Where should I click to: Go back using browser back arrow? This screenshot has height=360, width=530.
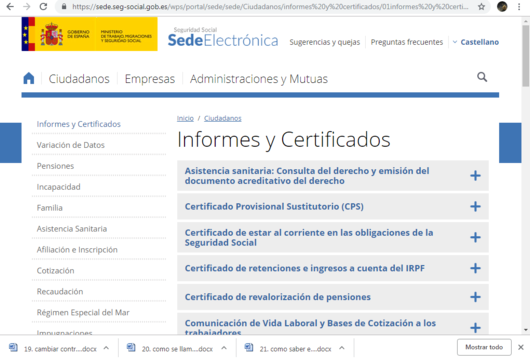tap(10, 6)
